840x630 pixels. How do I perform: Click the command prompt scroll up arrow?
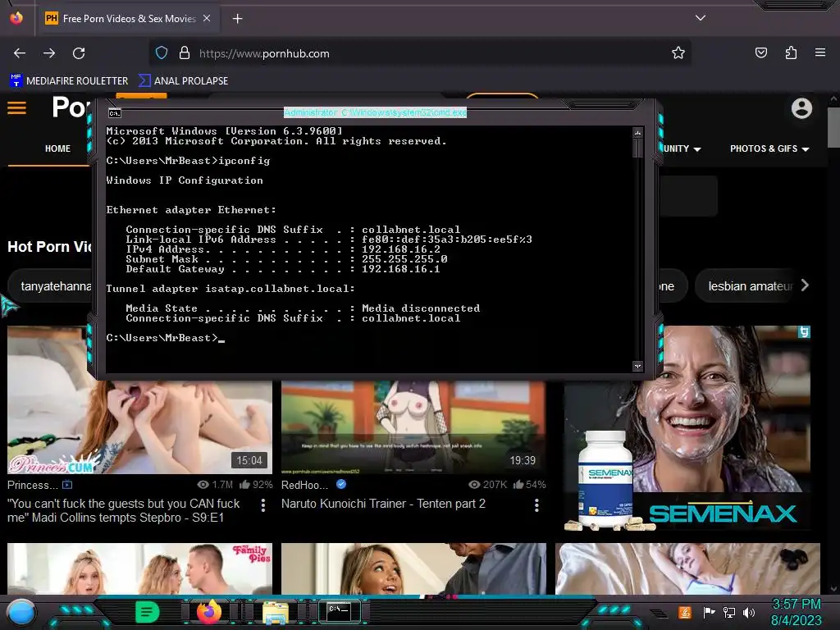click(637, 132)
